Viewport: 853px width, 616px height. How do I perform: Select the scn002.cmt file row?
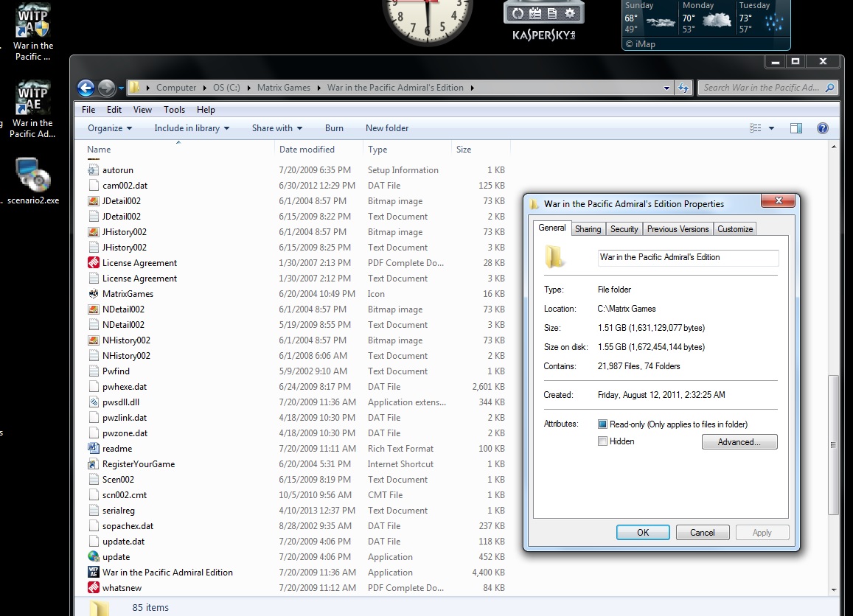point(296,494)
